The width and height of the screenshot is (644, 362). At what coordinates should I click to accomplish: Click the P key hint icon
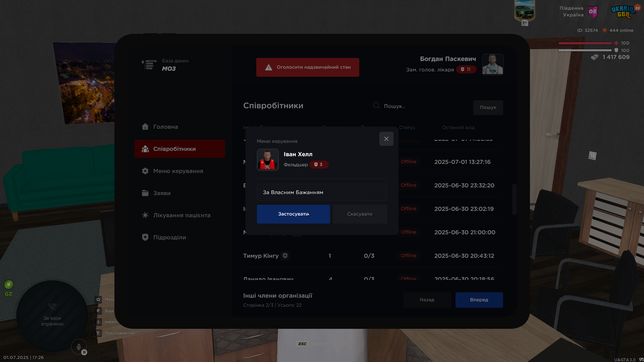click(x=99, y=311)
